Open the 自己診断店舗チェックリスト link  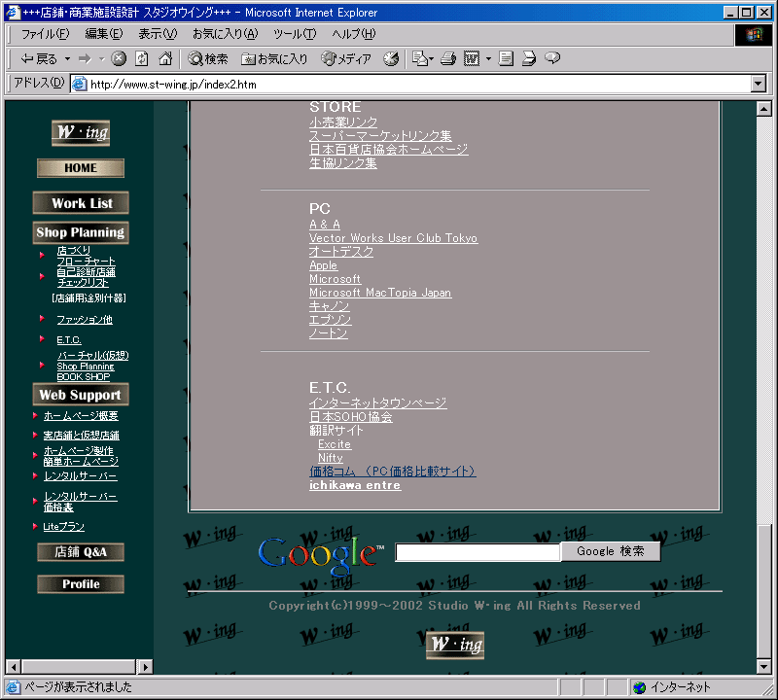pyautogui.click(x=86, y=277)
